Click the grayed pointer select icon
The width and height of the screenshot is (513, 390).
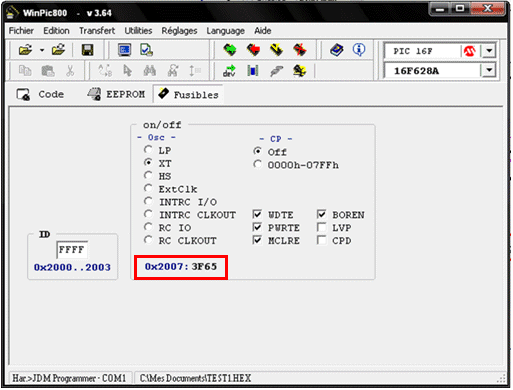(127, 71)
